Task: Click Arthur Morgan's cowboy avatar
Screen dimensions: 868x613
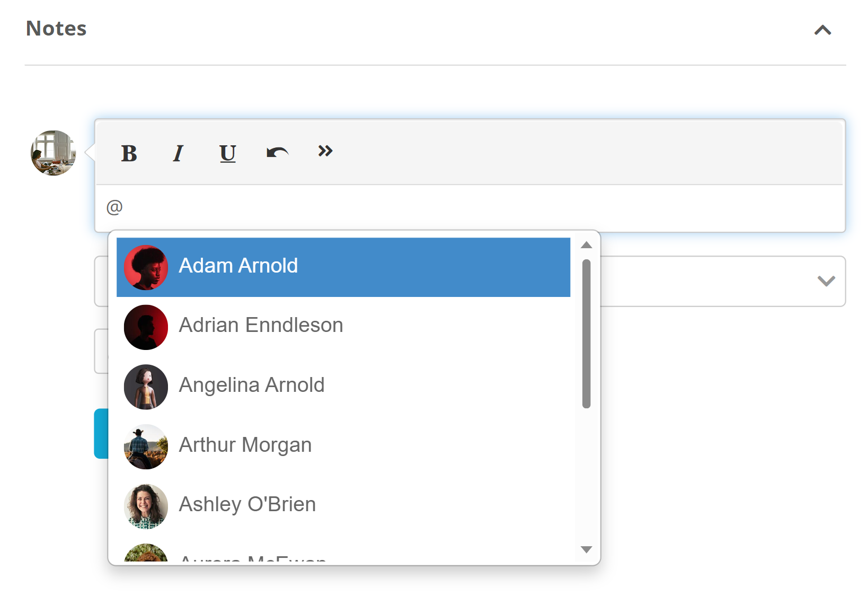Action: 146,446
